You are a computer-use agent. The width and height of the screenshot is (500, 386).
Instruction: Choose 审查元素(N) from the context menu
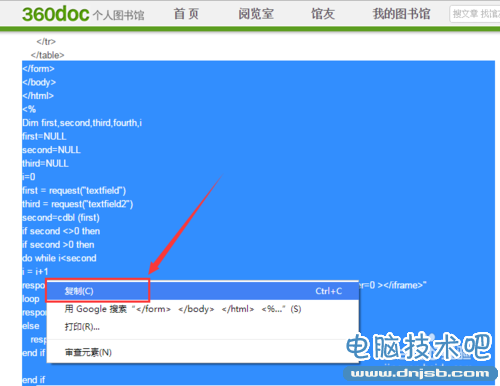click(x=203, y=352)
